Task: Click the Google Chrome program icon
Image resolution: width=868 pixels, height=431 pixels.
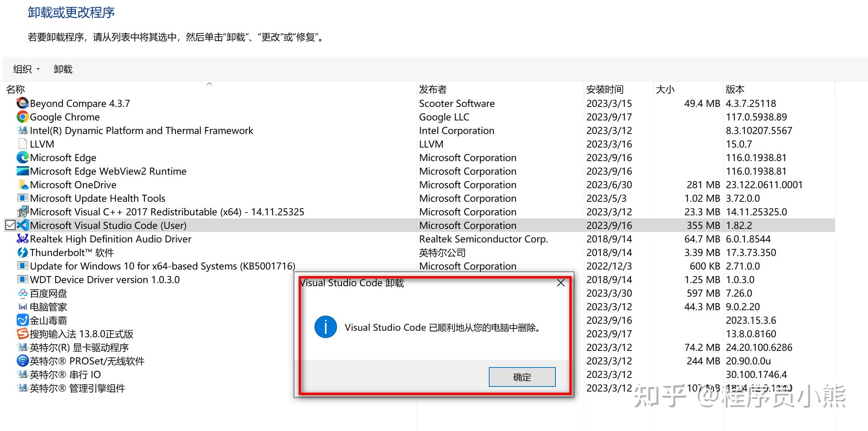Action: click(22, 117)
